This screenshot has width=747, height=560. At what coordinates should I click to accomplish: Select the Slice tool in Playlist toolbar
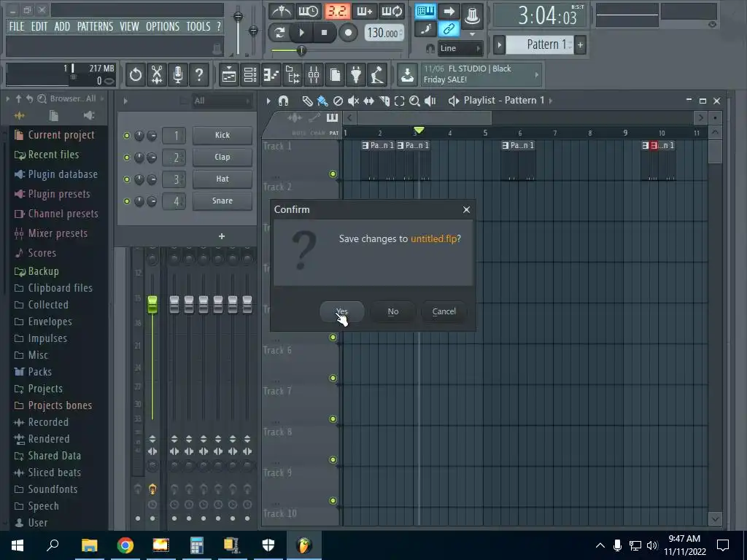(384, 101)
